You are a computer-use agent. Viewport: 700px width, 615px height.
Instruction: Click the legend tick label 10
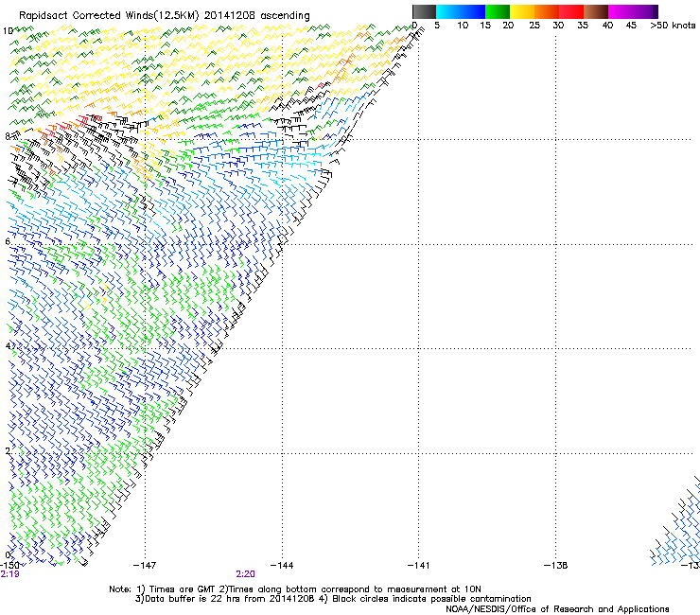pos(463,26)
